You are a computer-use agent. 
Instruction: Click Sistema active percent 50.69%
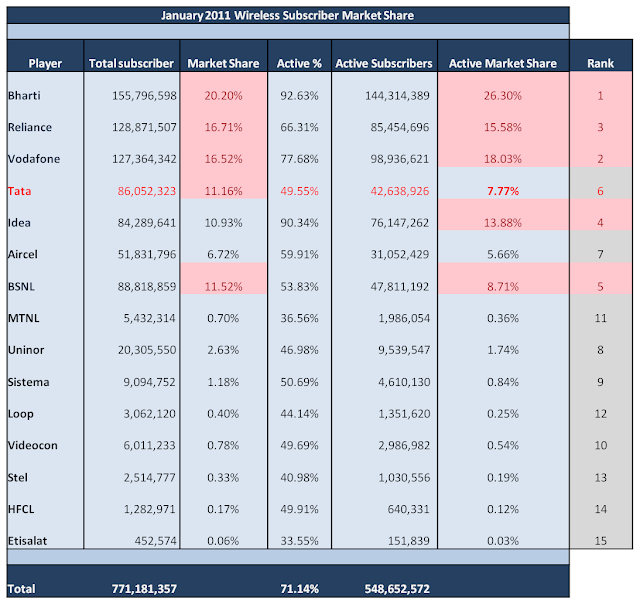299,382
